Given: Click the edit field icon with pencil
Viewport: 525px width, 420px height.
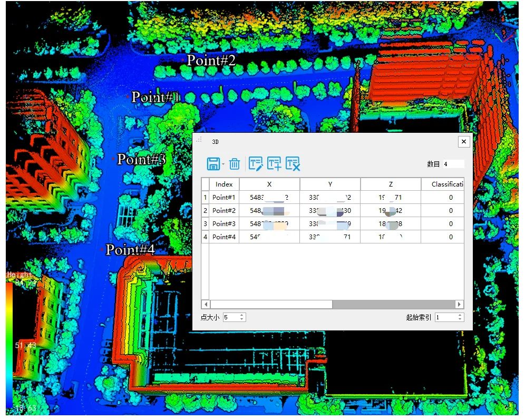Looking at the screenshot, I should click(x=256, y=164).
